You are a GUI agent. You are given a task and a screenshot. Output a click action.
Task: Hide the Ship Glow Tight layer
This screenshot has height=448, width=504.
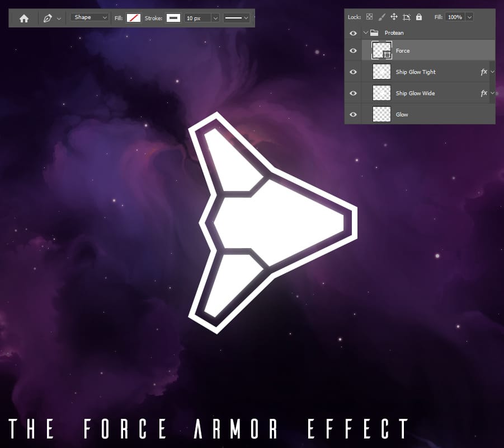click(x=353, y=72)
